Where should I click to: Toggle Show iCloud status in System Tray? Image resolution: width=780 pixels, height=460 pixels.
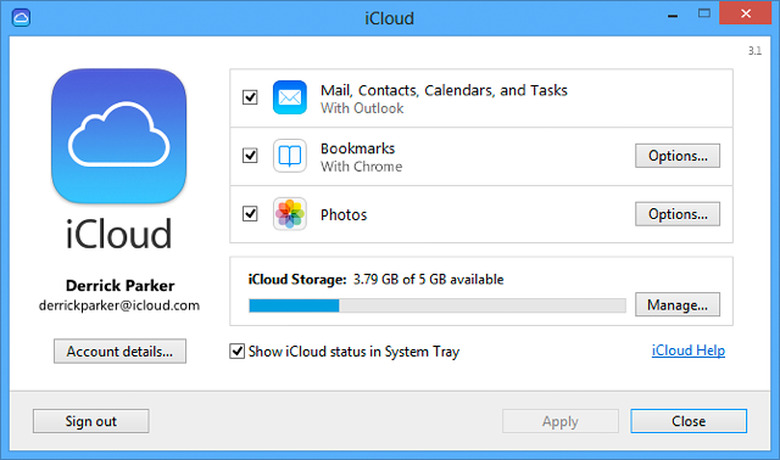[237, 351]
